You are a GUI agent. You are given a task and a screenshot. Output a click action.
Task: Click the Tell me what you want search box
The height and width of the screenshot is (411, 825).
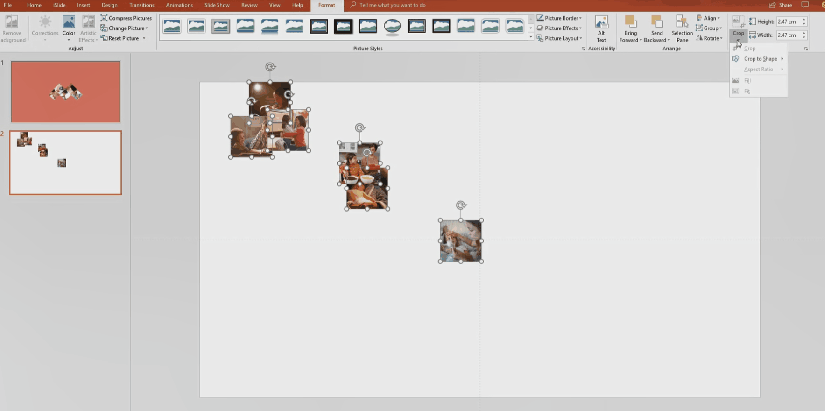[393, 5]
